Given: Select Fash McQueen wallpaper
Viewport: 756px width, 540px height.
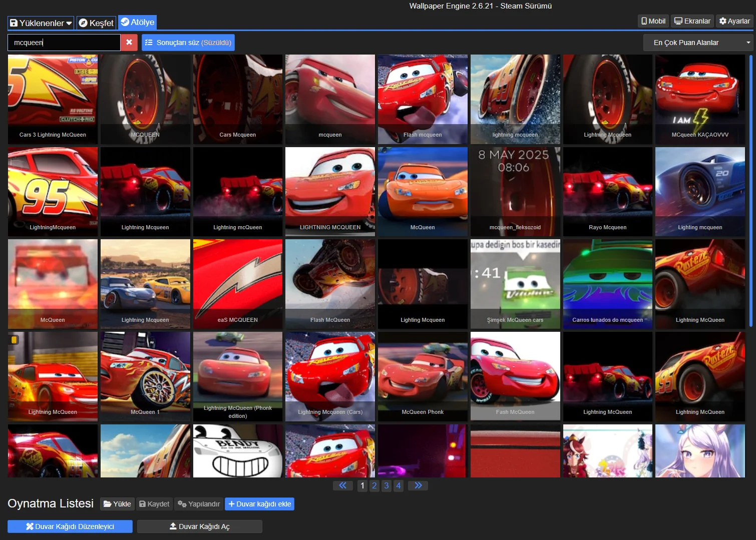Looking at the screenshot, I should click(515, 376).
